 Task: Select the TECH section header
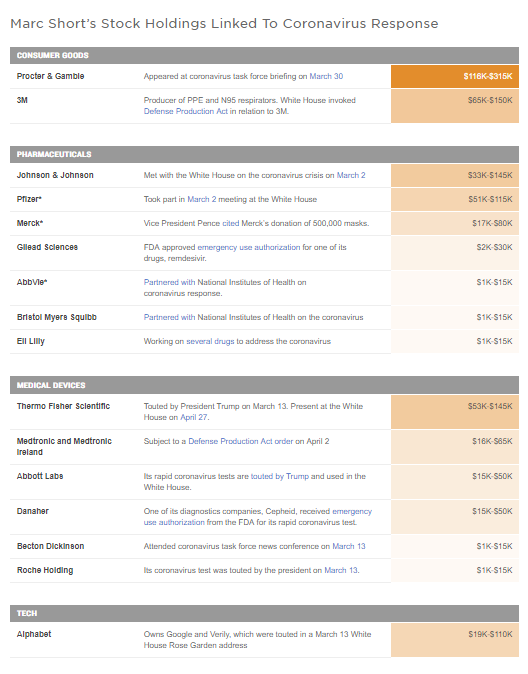coord(264,613)
